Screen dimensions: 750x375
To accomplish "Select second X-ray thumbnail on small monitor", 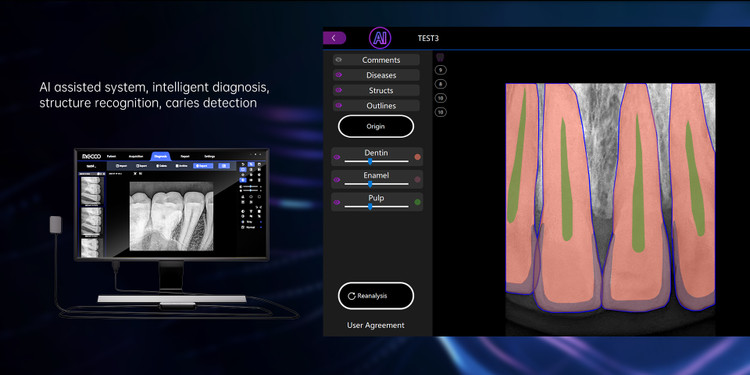I will point(91,221).
